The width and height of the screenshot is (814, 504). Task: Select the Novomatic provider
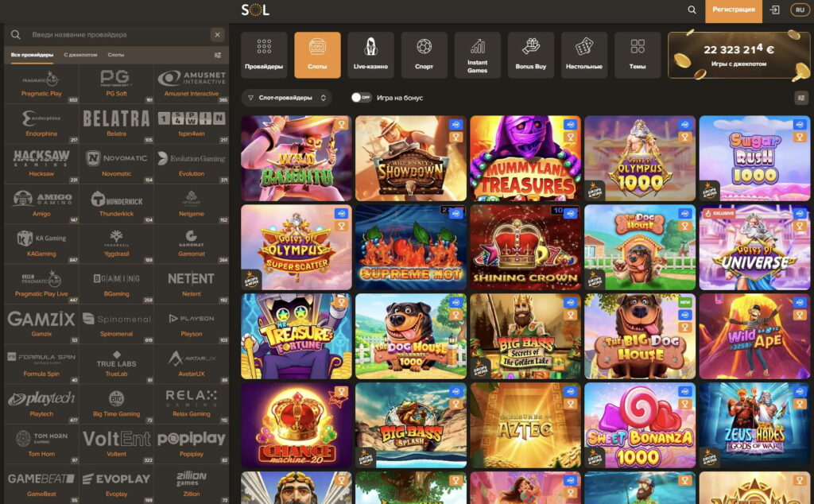point(116,164)
